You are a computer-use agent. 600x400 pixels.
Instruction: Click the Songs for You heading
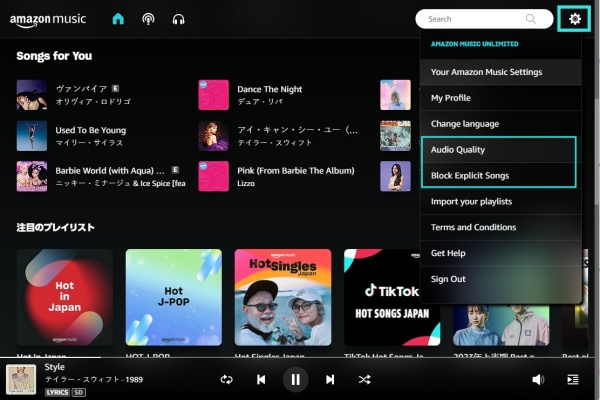(54, 56)
